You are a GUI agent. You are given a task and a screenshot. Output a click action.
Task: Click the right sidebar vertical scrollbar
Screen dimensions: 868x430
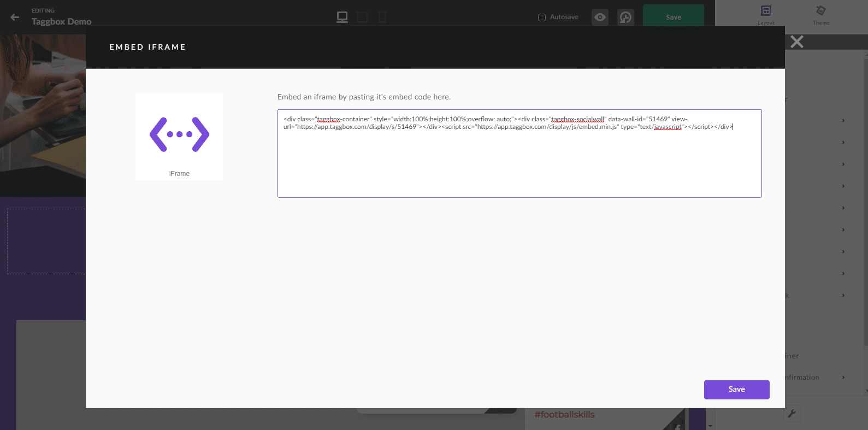tap(865, 219)
